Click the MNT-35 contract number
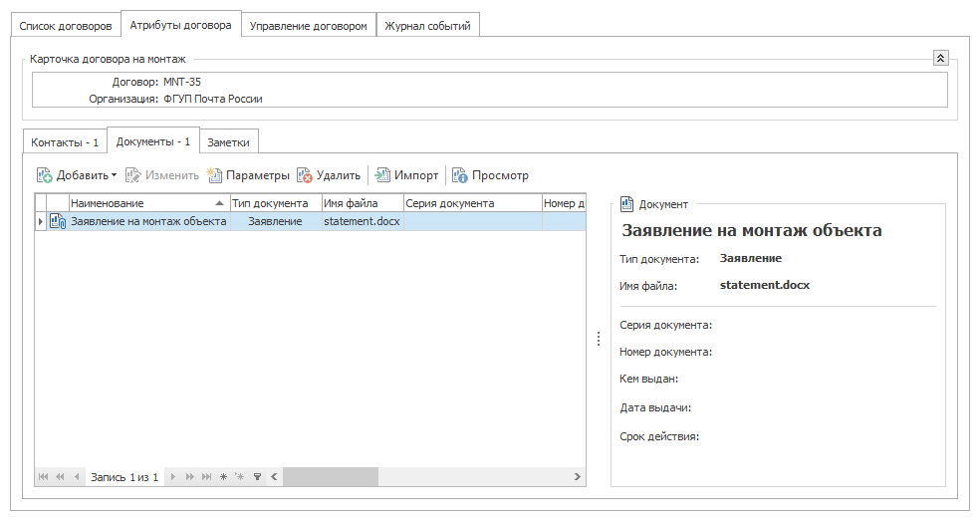 (x=182, y=82)
